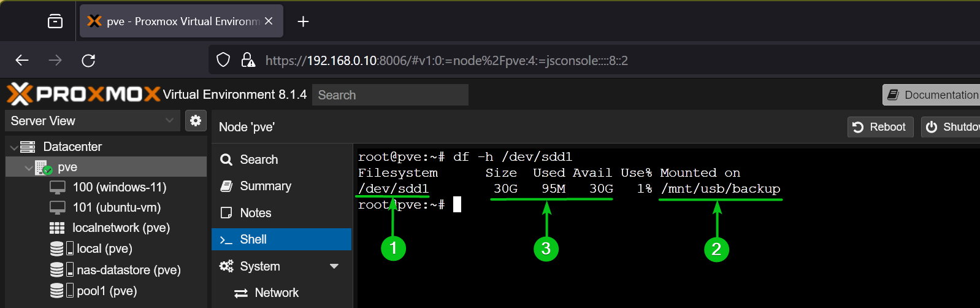Click the /mnt/usb/backup mount path
This screenshot has height=308, width=980.
pos(721,189)
